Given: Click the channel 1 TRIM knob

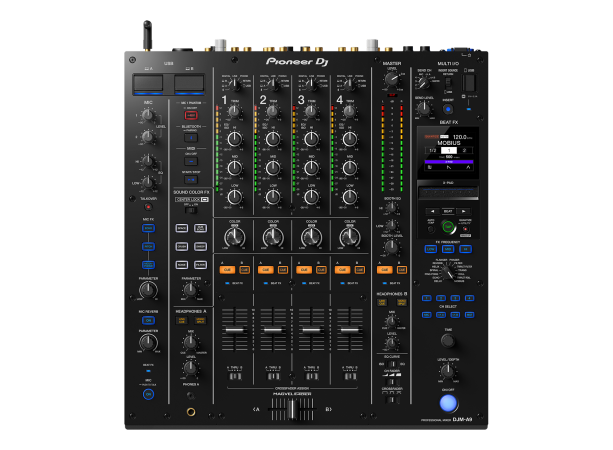Looking at the screenshot, I should [234, 112].
